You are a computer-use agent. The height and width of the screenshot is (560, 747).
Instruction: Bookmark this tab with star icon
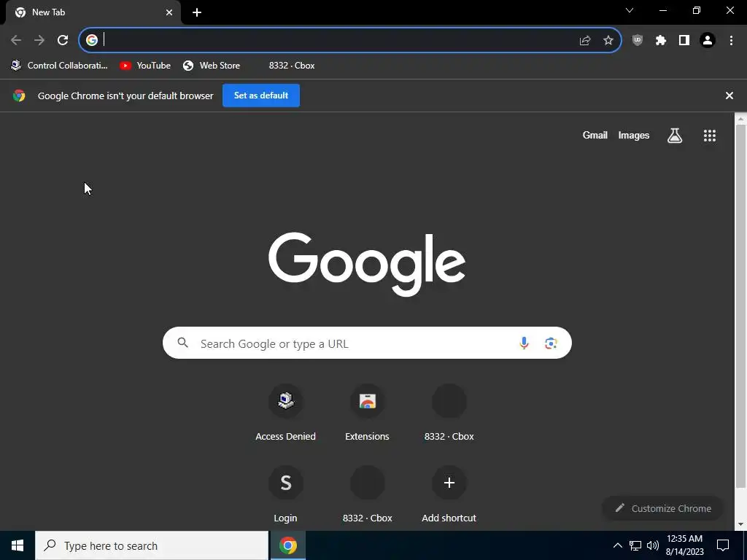pos(608,41)
